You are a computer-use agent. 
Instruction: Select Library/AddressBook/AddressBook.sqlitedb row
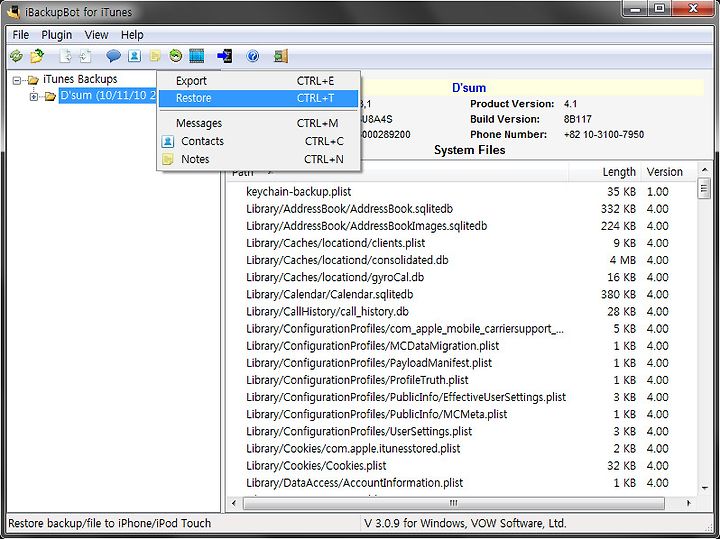point(462,209)
